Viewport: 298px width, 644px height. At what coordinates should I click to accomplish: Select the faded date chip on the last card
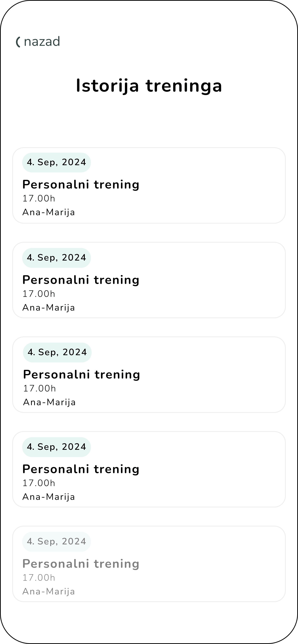56,542
